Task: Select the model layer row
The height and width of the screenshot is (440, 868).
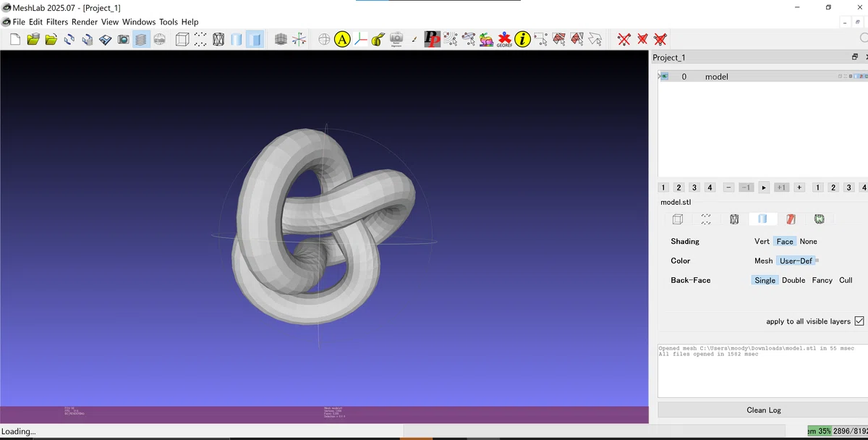Action: (763, 76)
